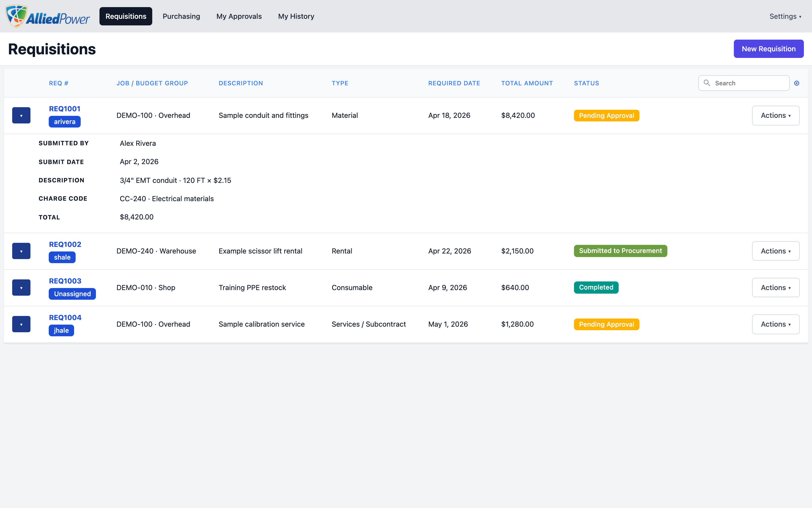This screenshot has width=812, height=508.
Task: Sort by the Type column header
Action: point(340,83)
